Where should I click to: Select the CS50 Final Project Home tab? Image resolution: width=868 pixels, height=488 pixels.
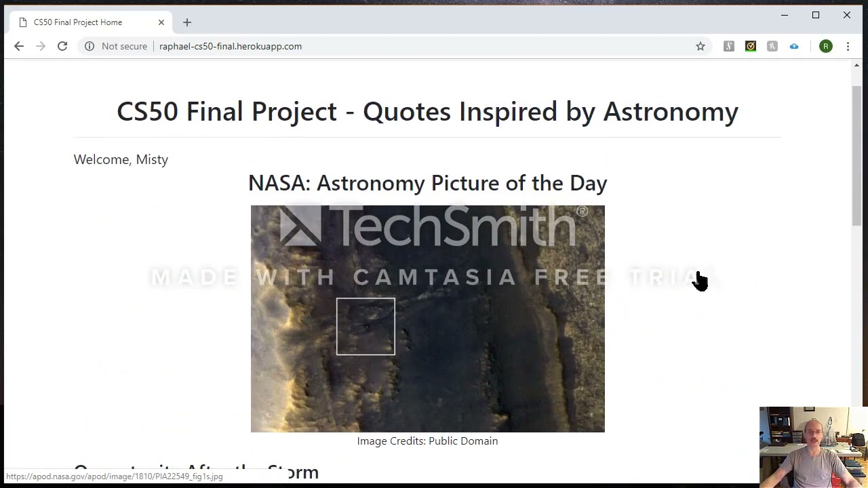90,22
